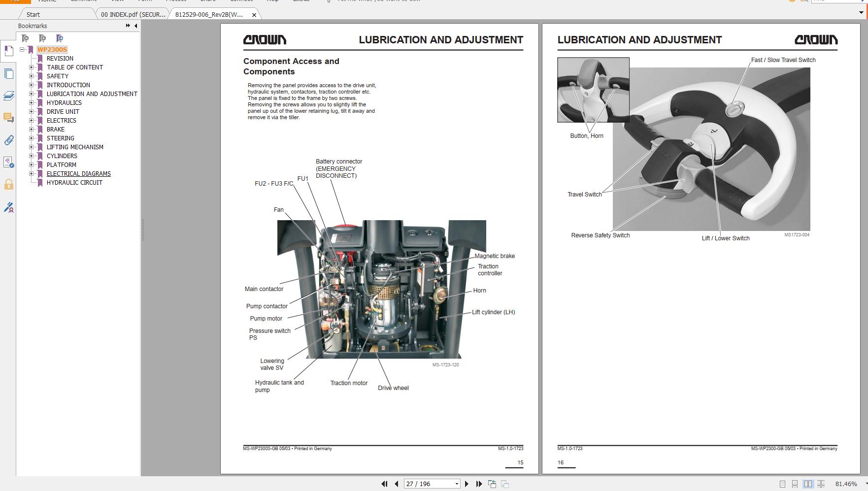This screenshot has height=491, width=868.
Task: Expand the HYDRAULICS bookmark node
Action: [x=32, y=102]
